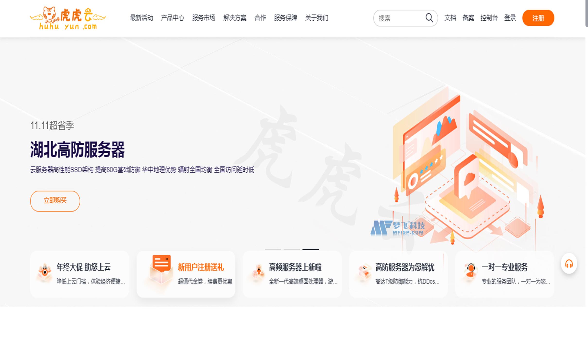
Task: Open the 控制台 link
Action: click(489, 18)
